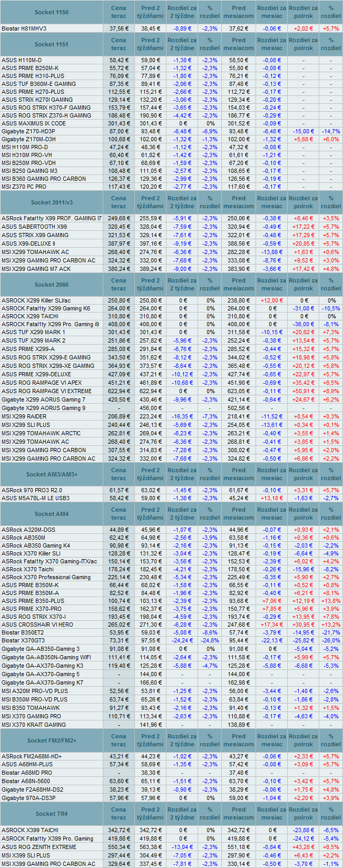The image size is (343, 868).
Task: Select the Biostar H81MHV3 row name
Action: click(x=24, y=28)
